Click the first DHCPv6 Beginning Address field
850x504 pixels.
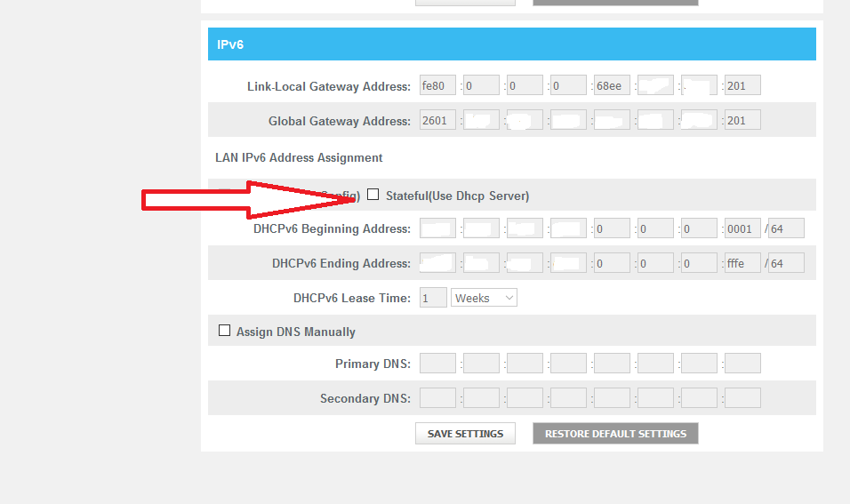tap(437, 228)
